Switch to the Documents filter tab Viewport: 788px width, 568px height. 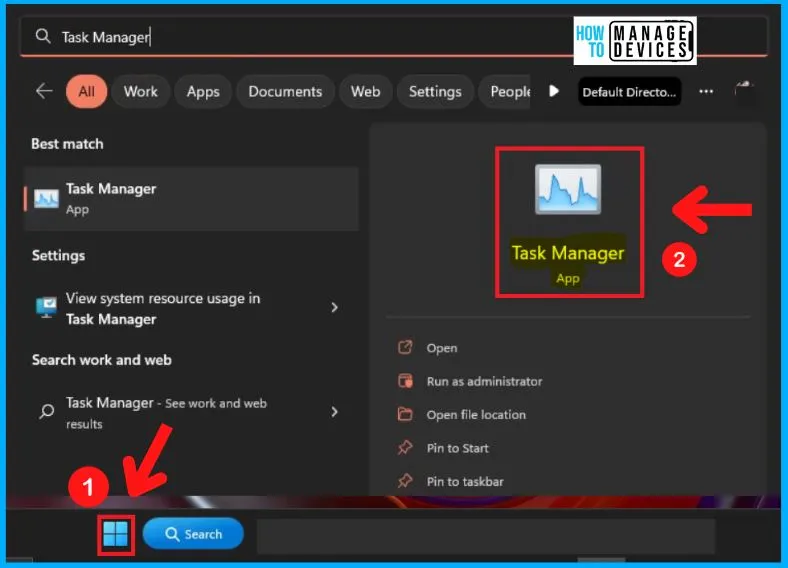pyautogui.click(x=285, y=91)
